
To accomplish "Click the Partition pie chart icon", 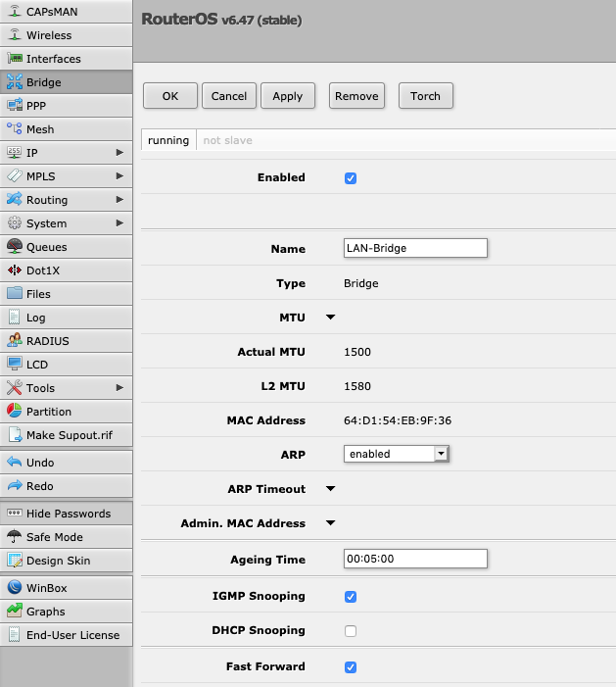I will [x=15, y=412].
